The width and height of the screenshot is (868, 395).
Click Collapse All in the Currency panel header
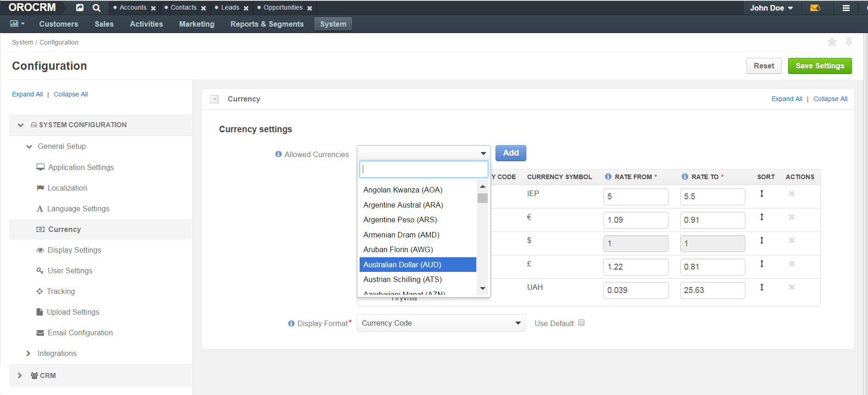pyautogui.click(x=830, y=99)
